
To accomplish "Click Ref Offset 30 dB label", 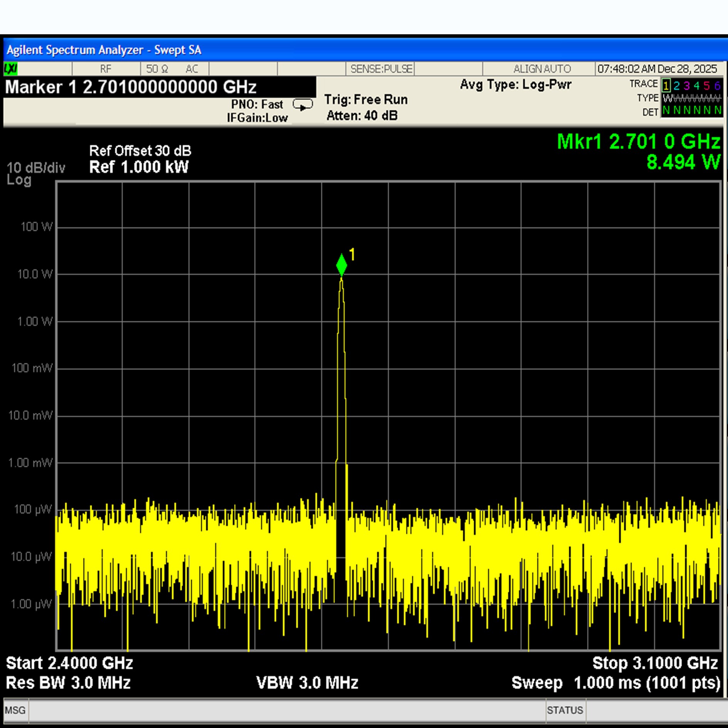I will 140,151.
